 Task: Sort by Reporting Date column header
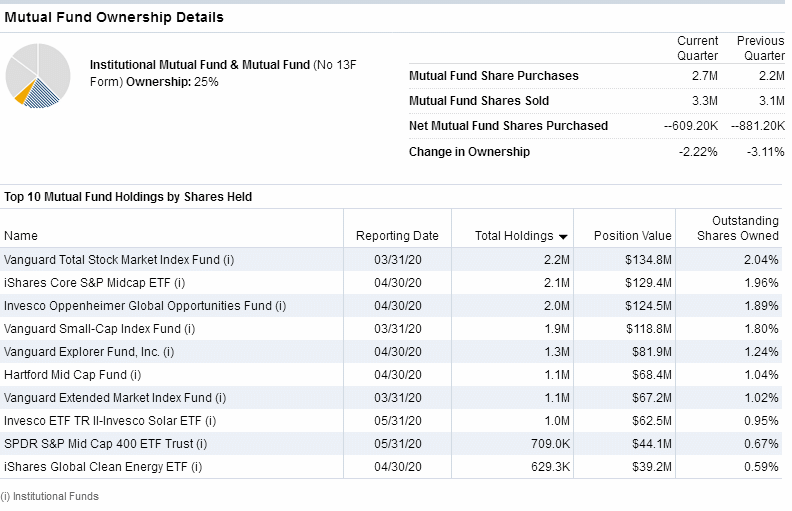tap(397, 236)
